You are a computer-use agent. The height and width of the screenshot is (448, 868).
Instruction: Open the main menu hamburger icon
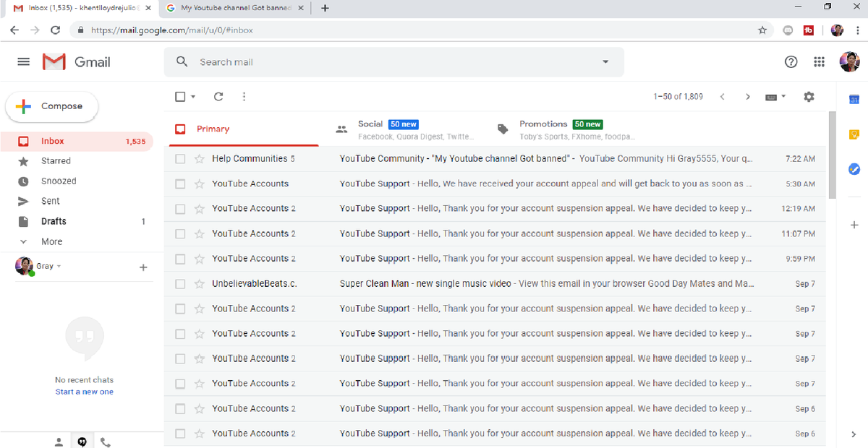click(x=24, y=62)
